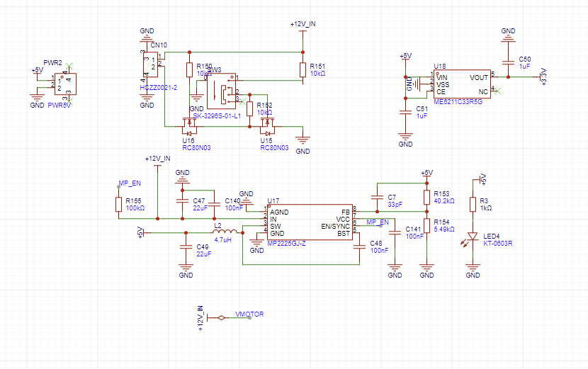Click the MP_EN label at U17 EN/SYNC pin
This screenshot has width=588, height=369.
coord(378,222)
